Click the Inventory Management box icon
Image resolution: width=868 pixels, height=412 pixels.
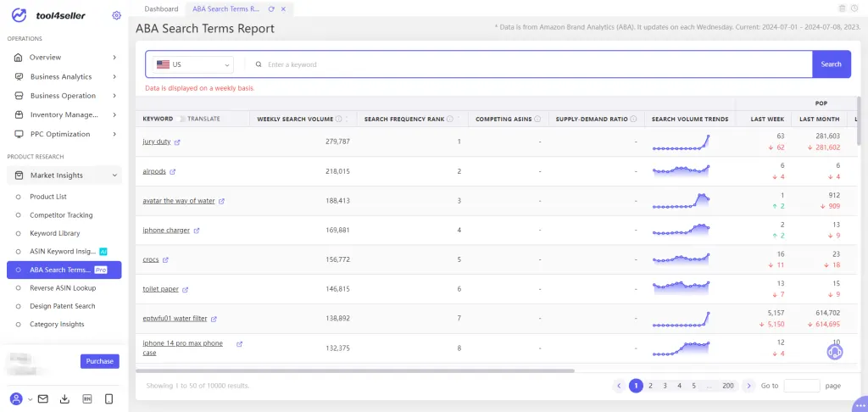click(19, 115)
